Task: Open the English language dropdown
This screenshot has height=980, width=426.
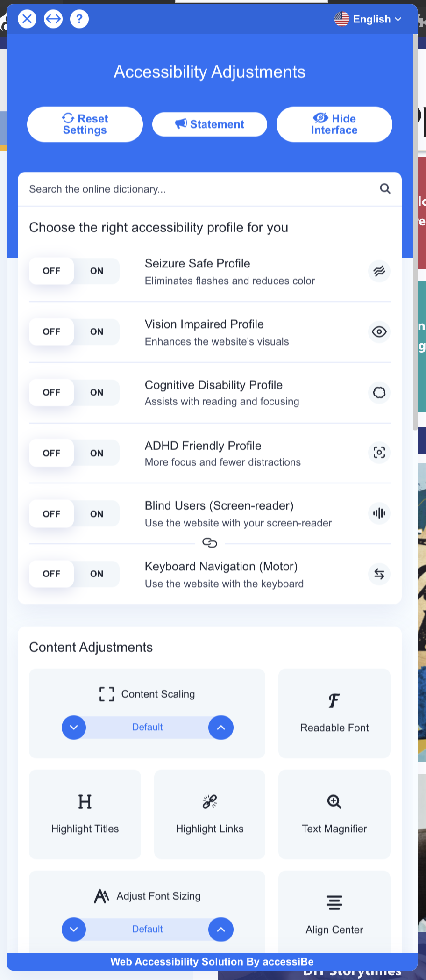Action: pos(368,19)
